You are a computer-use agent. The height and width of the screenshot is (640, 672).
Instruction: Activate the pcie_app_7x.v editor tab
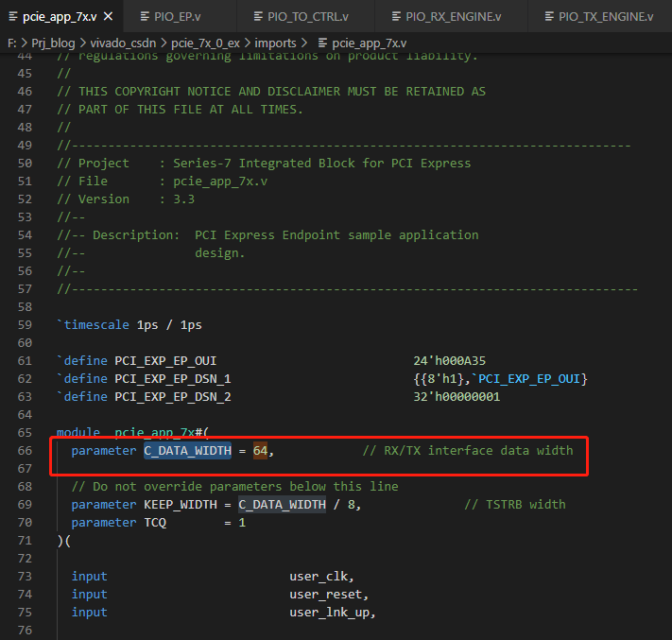60,17
